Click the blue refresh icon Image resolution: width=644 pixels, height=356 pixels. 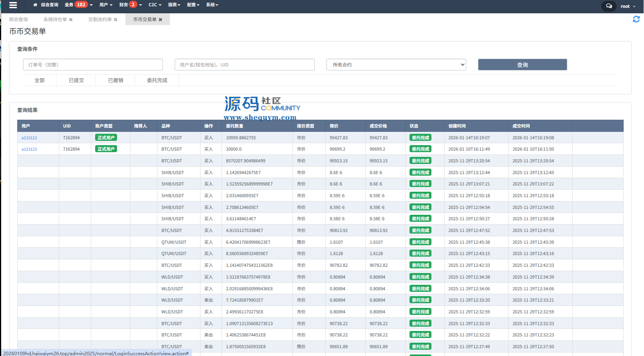pyautogui.click(x=636, y=19)
